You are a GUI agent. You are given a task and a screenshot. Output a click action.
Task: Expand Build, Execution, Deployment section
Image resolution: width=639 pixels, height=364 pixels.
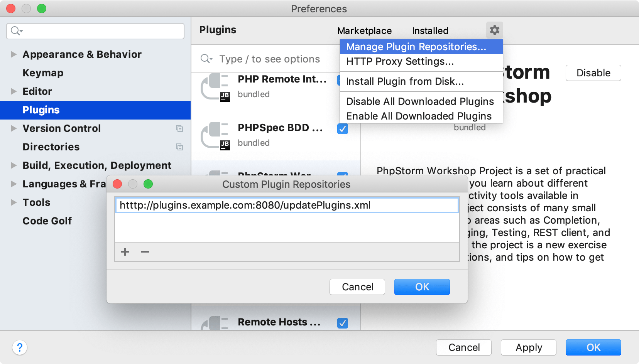(14, 165)
